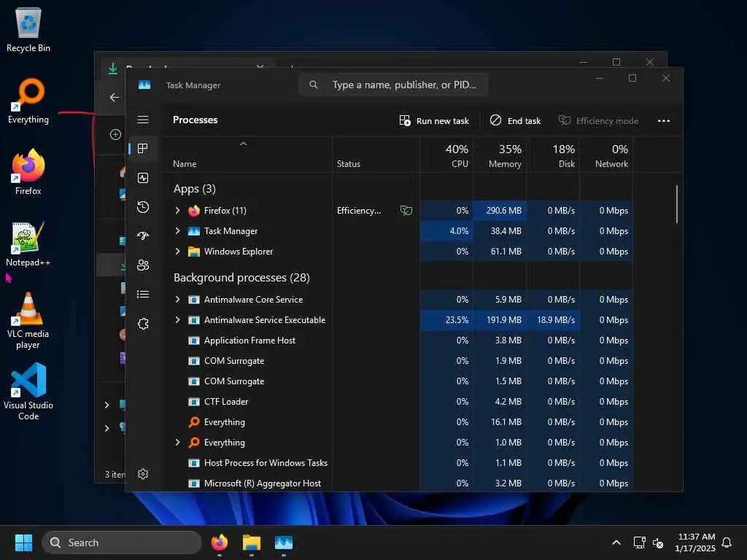This screenshot has width=747, height=560.
Task: Open the Services page in sidebar
Action: [x=143, y=324]
